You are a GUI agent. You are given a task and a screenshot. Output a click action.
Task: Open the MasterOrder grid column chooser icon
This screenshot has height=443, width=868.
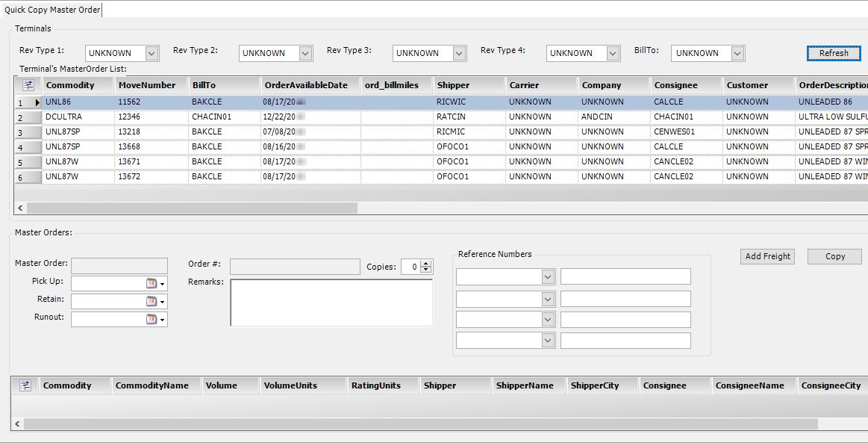pyautogui.click(x=28, y=85)
